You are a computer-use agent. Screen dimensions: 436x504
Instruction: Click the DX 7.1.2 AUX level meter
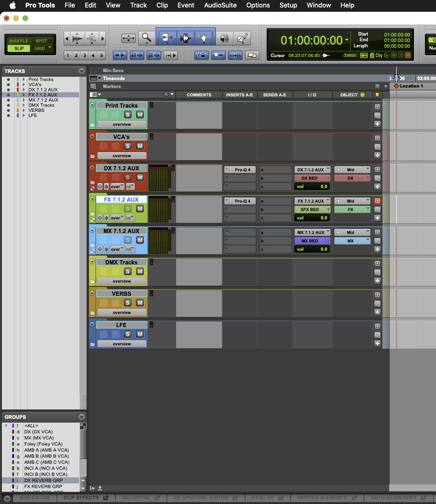pyautogui.click(x=158, y=178)
